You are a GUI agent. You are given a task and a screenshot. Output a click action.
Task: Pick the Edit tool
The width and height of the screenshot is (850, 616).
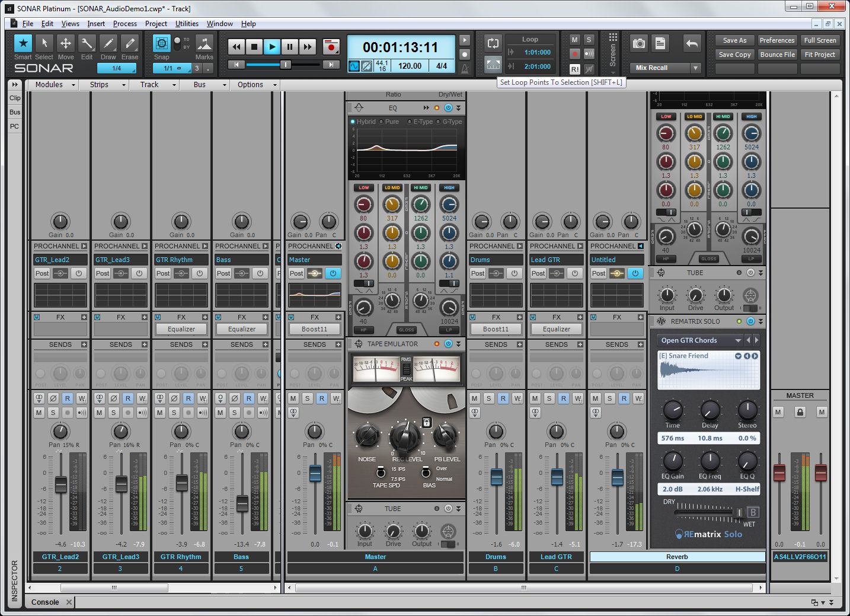point(87,43)
